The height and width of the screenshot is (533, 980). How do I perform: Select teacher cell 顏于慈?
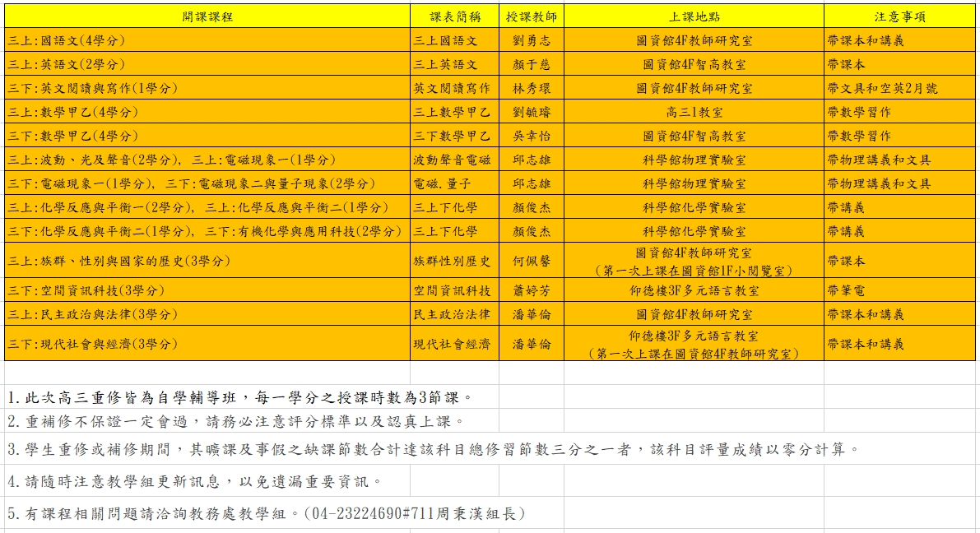tap(532, 63)
